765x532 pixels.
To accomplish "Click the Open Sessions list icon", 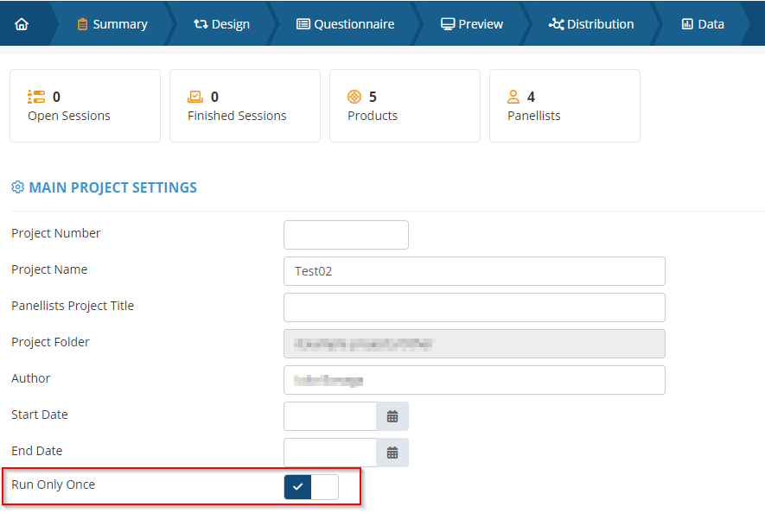I will coord(36,97).
